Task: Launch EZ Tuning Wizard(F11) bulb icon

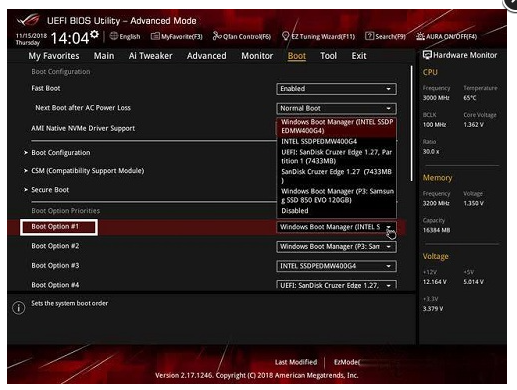Action: point(285,36)
